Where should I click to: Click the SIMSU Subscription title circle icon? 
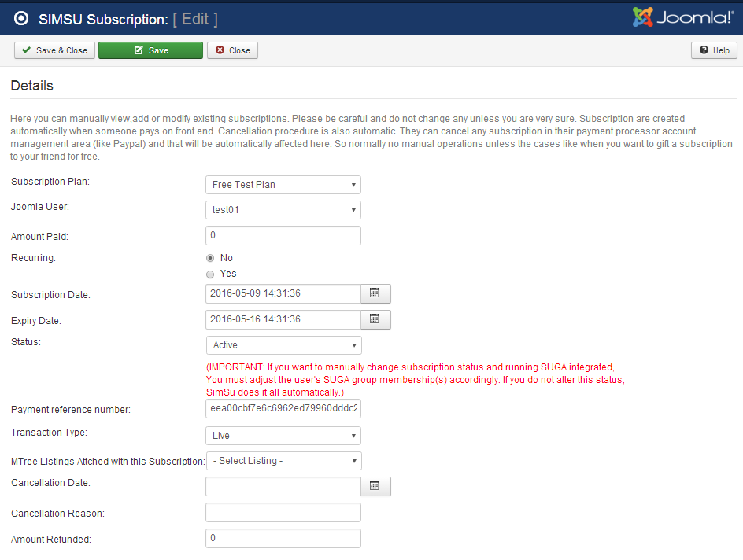[x=21, y=19]
